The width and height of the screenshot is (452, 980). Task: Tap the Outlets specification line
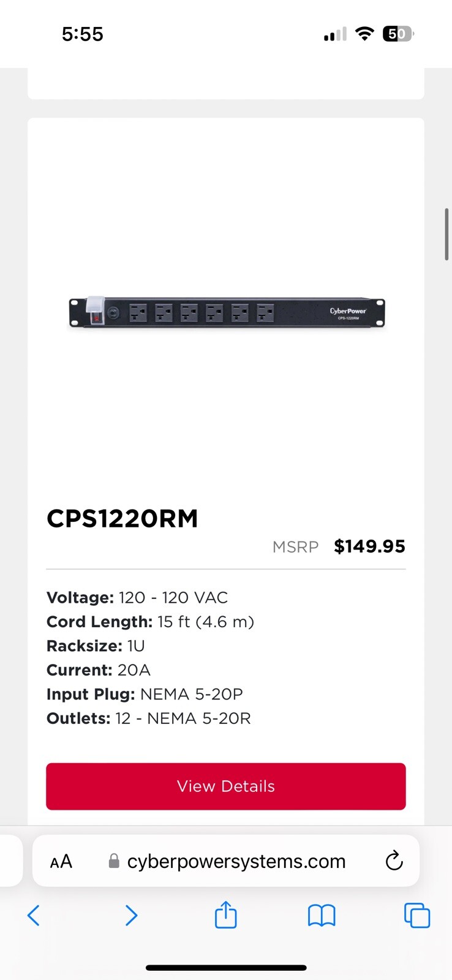149,718
